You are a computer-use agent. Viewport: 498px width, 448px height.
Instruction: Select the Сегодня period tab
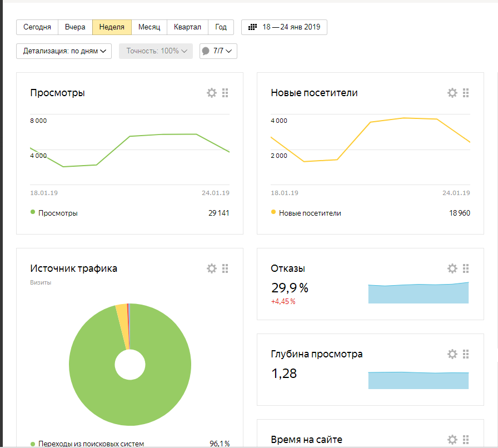click(x=37, y=27)
